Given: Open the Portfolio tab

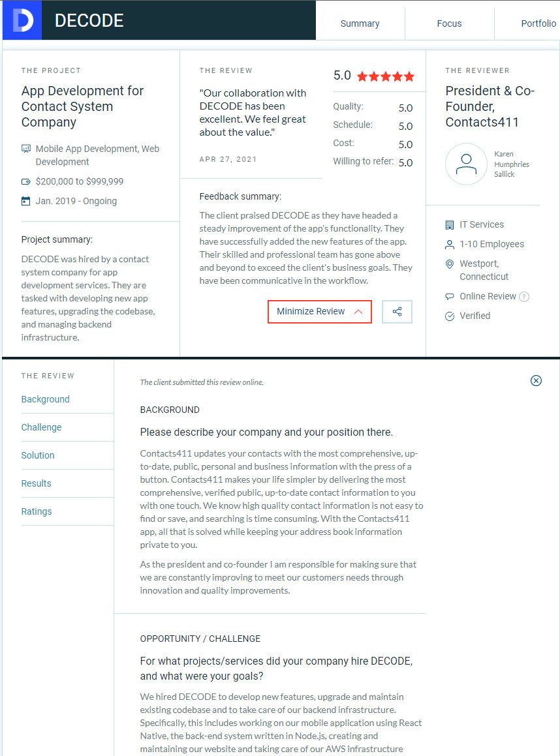Looking at the screenshot, I should click(x=538, y=23).
